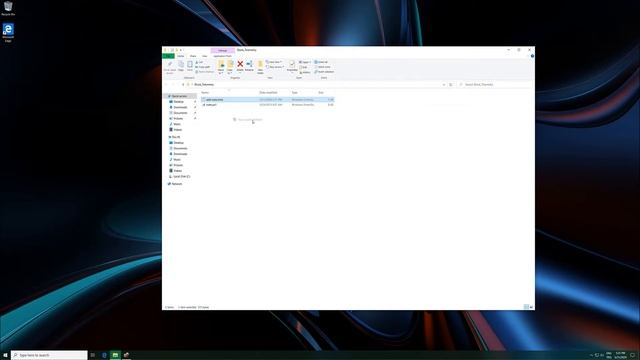Expand the address bar history dropdown
Viewport: 640px width, 360px height.
444,84
